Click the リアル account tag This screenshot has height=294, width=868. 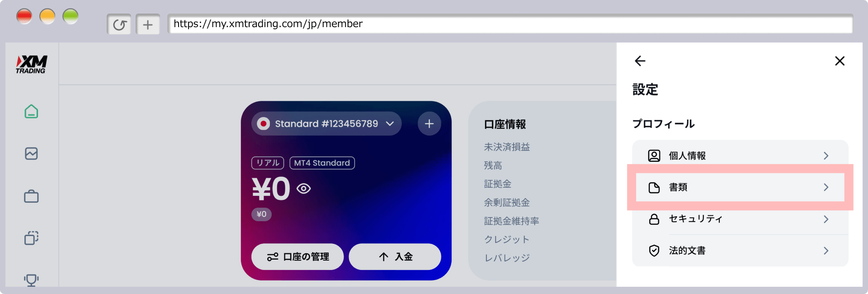(x=268, y=163)
